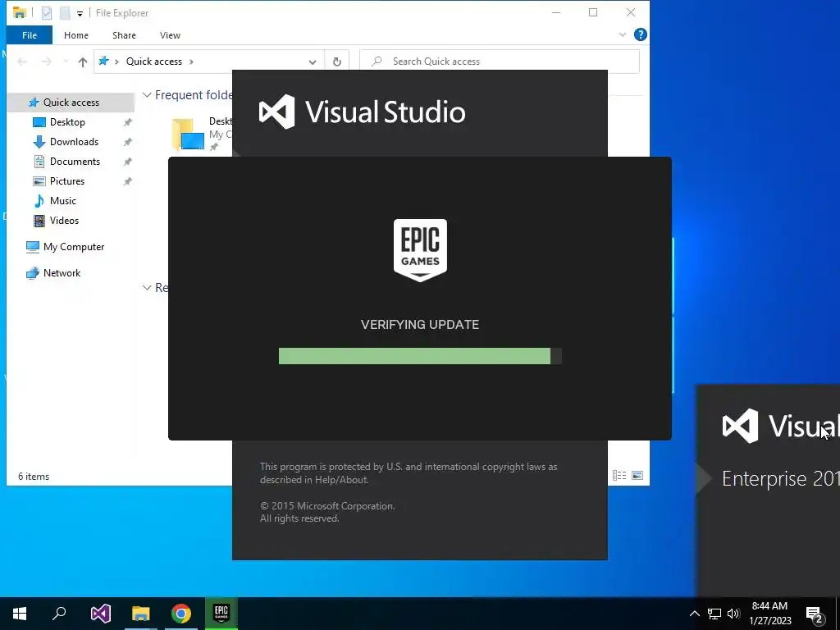Open Downloads in navigation pane
Viewport: 840px width, 630px height.
coord(74,142)
